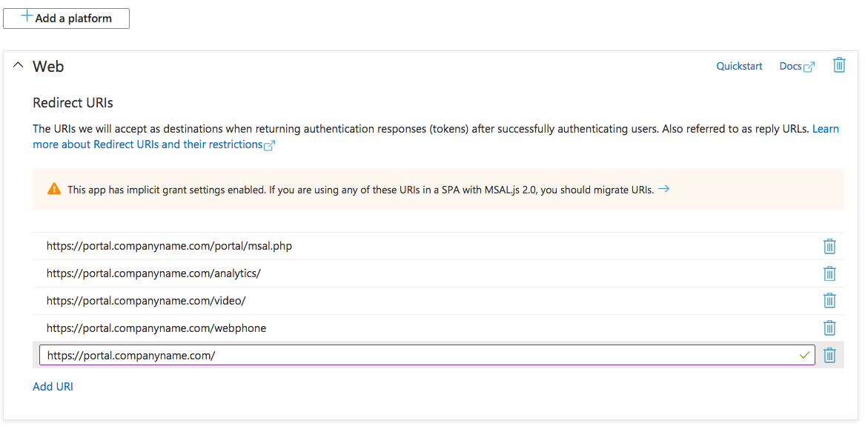Click the orange warning icon in banner
The width and height of the screenshot is (868, 429).
54,189
